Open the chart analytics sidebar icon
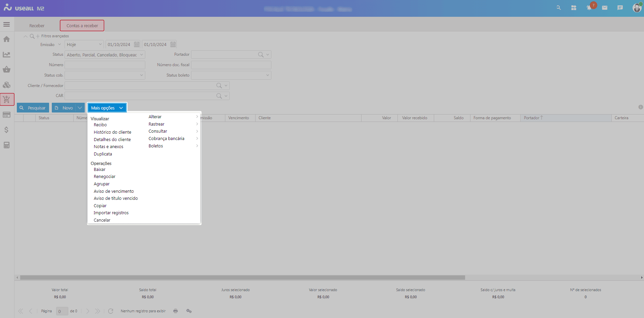Screen dimensions: 644x318 coord(6,54)
